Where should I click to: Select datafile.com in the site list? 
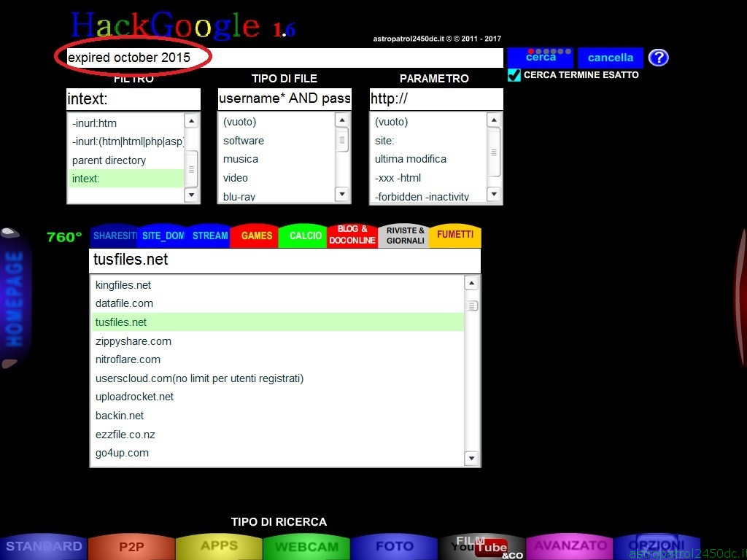(278, 303)
